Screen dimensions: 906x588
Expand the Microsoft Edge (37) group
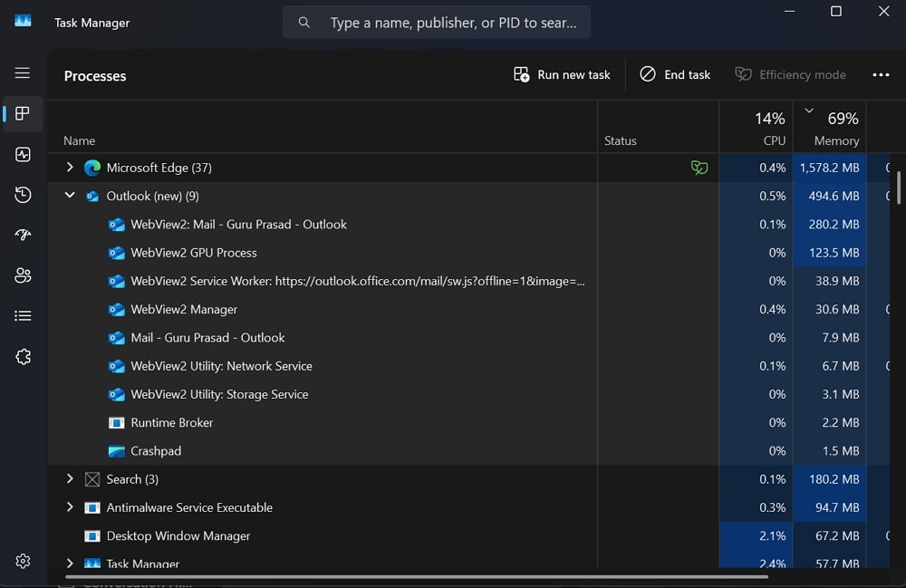[70, 167]
